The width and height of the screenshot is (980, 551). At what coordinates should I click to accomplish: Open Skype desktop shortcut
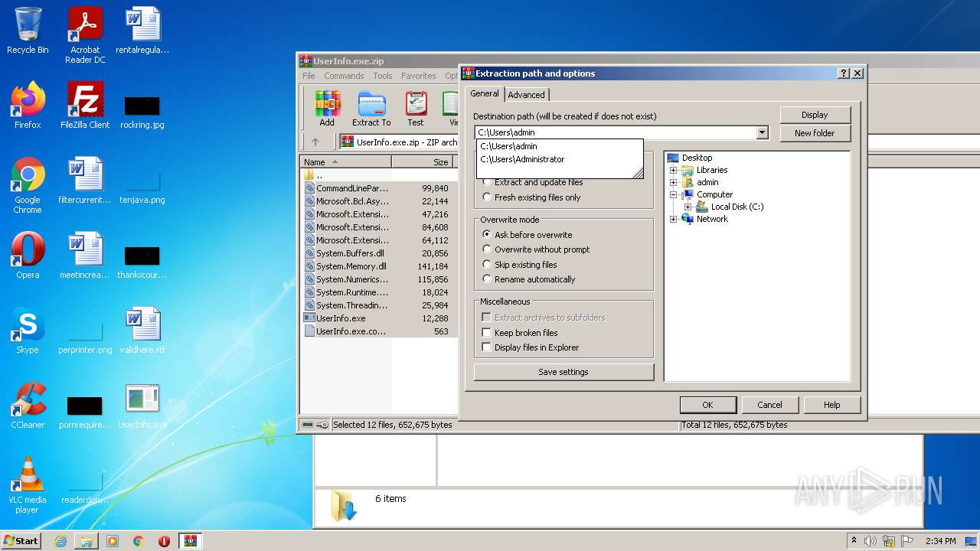click(x=28, y=331)
